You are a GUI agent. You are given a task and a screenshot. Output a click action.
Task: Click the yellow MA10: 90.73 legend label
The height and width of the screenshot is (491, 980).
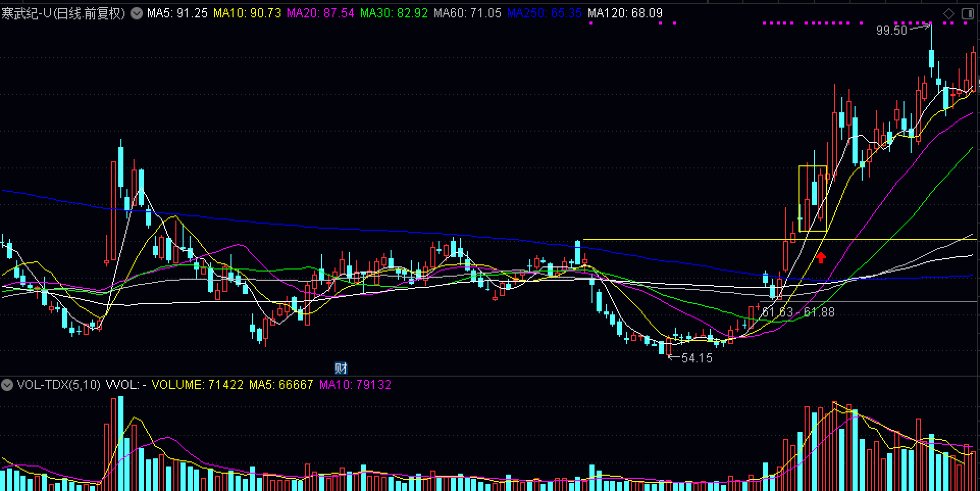(x=247, y=13)
